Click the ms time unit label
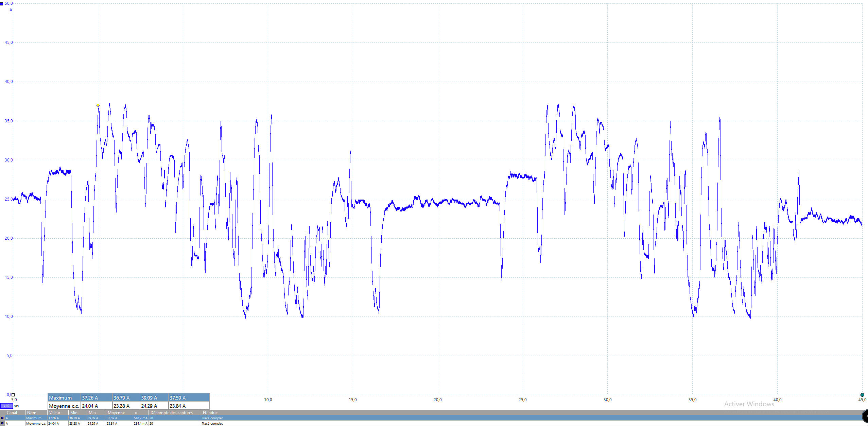 [x=16, y=406]
